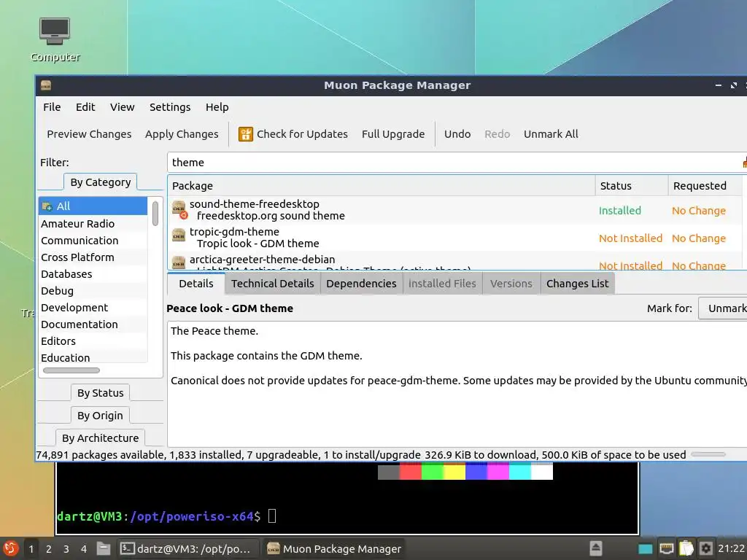Select the Cross Platform category

tap(93, 257)
